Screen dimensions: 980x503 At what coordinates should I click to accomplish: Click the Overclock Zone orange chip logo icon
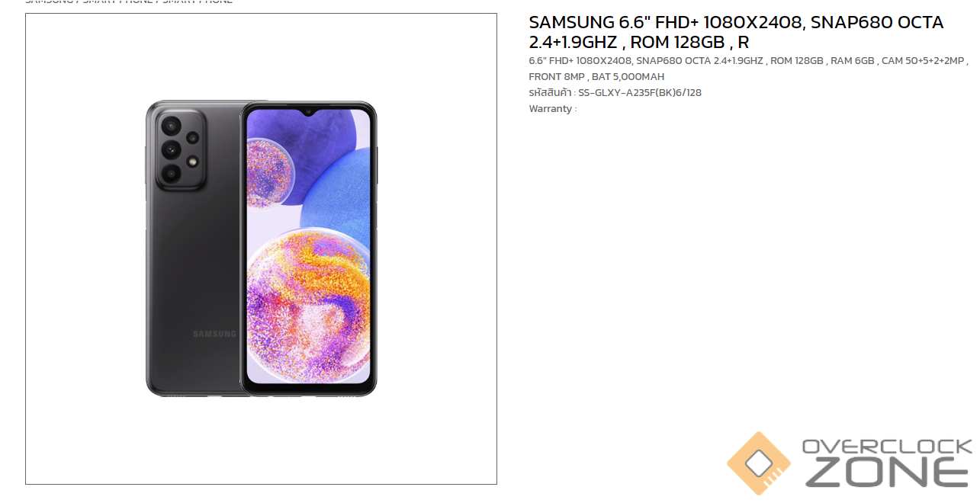tap(759, 463)
